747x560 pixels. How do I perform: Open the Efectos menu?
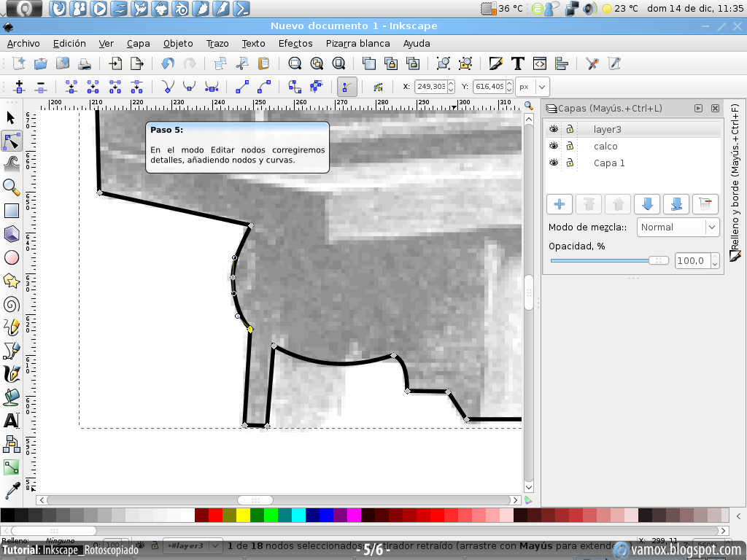tap(295, 43)
